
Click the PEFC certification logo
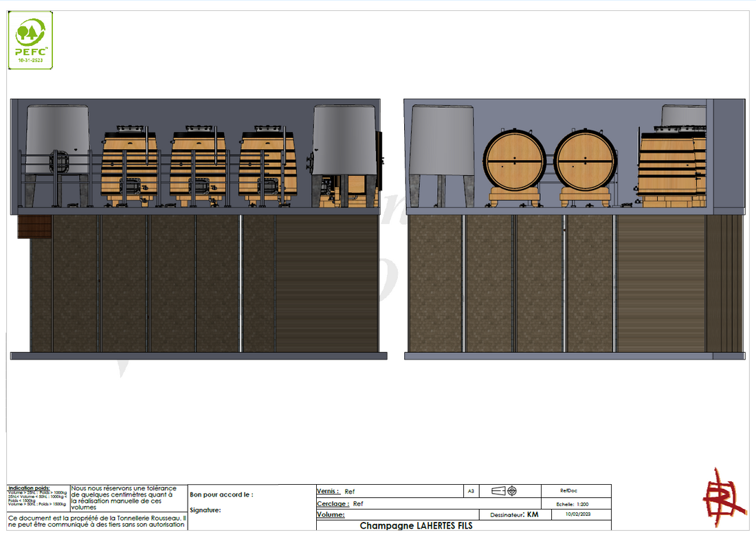(x=30, y=40)
